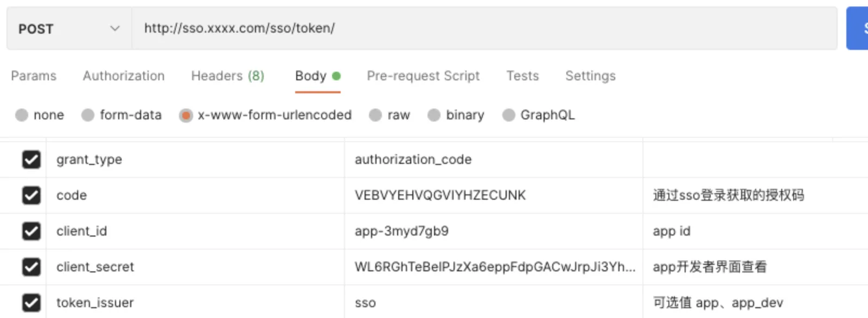868x318 pixels.
Task: View the Headers (8) tab
Action: click(227, 76)
